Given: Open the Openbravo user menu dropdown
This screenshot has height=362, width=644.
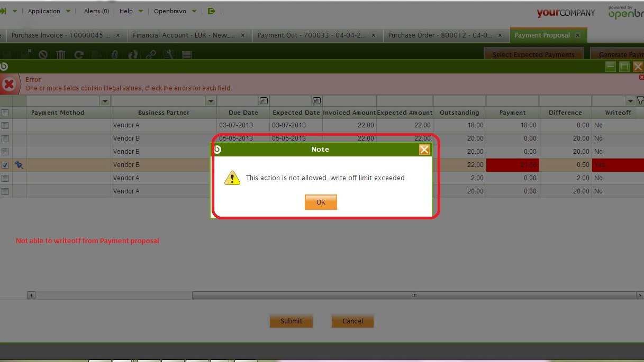Looking at the screenshot, I should pyautogui.click(x=175, y=11).
